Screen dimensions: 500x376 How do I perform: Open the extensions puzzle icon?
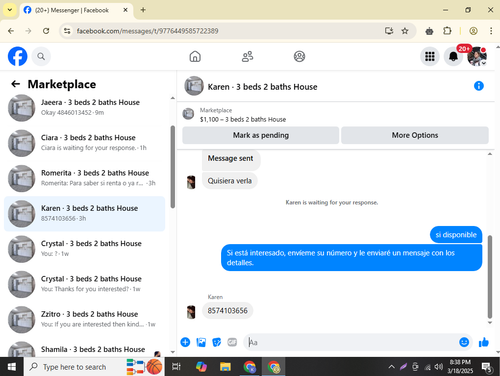pyautogui.click(x=447, y=31)
